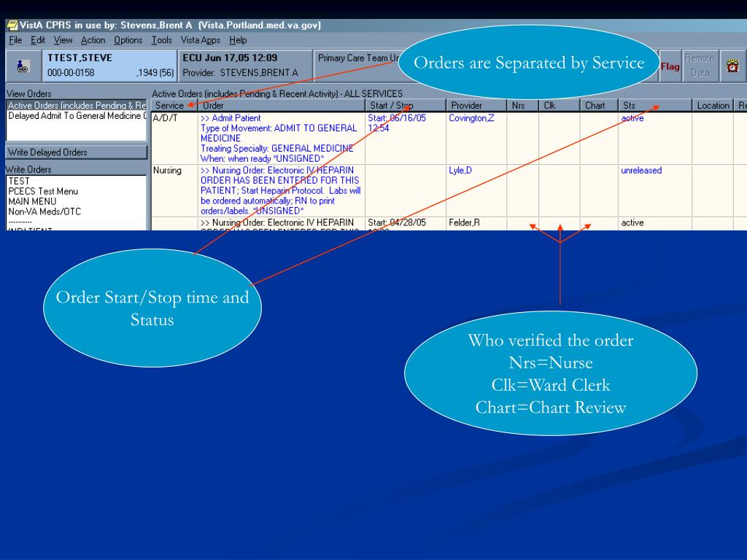Click the TTEST,STEVE patient info panel
747x560 pixels.
(109, 66)
